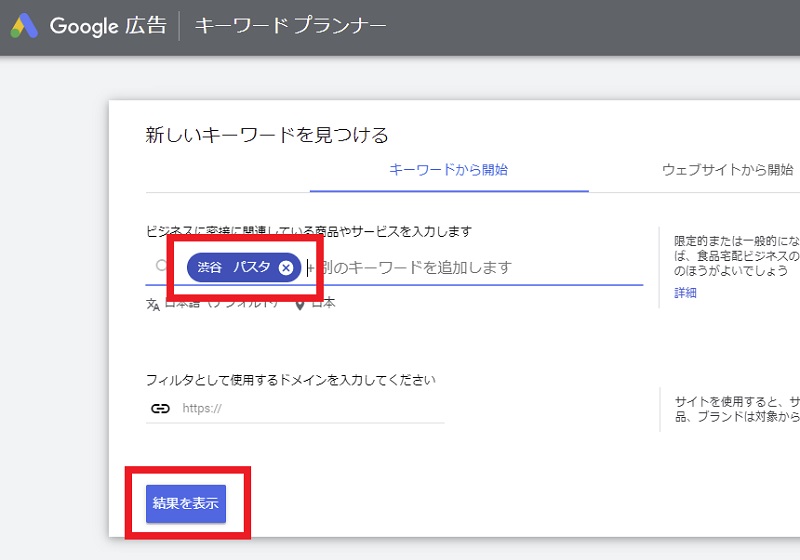Switch to キーワードから開始 tab
This screenshot has width=800, height=560.
point(449,170)
